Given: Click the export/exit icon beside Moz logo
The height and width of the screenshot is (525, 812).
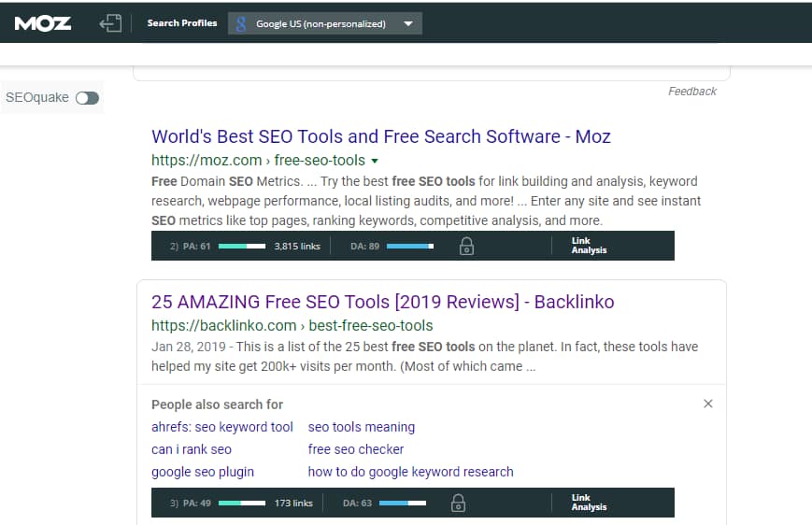Looking at the screenshot, I should coord(111,23).
